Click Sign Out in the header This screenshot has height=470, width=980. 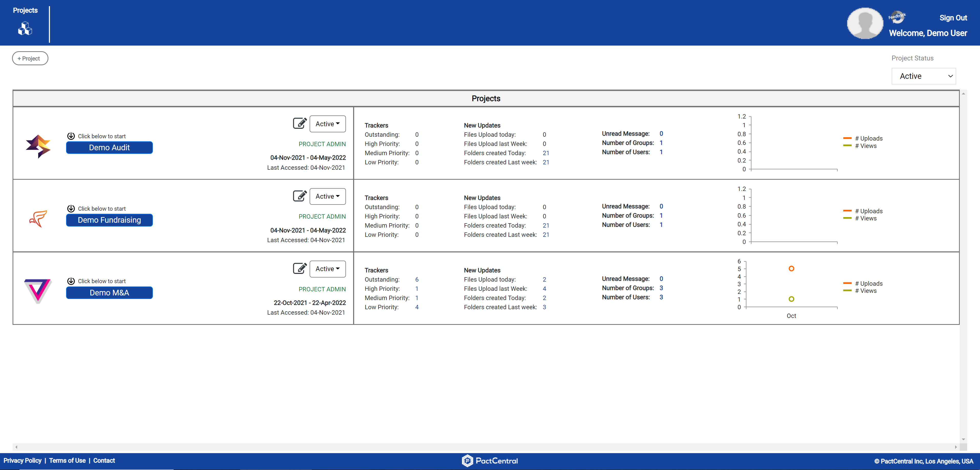[x=953, y=18]
